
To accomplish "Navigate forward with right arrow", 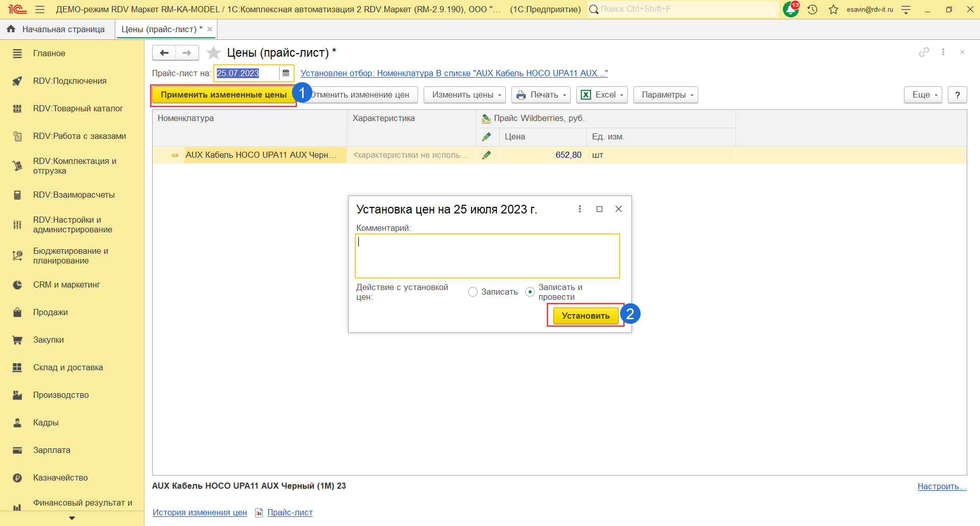I will click(187, 53).
